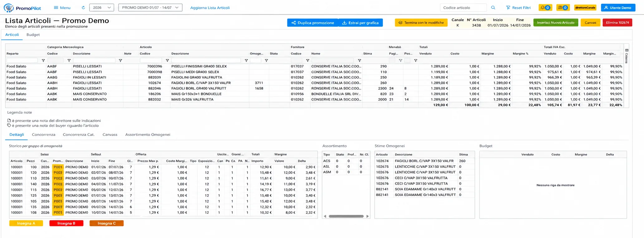Click Inserisci Nuovo Articolo
Viewport: 644px width, 238px height.
tap(556, 22)
